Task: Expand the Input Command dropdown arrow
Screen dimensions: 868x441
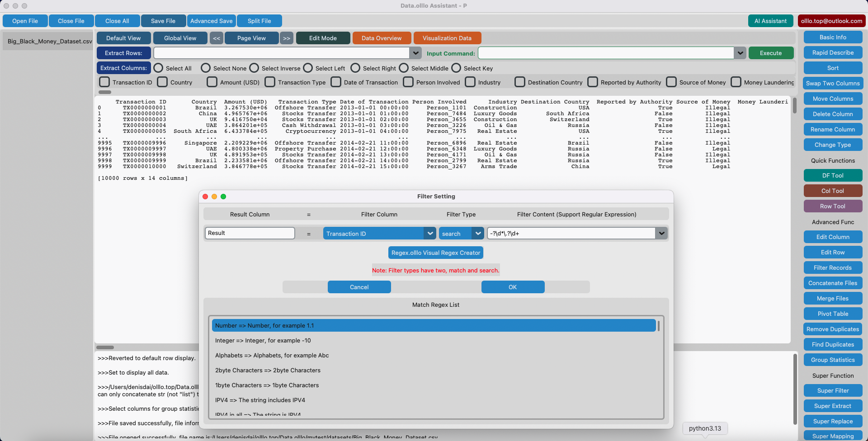Action: [740, 53]
